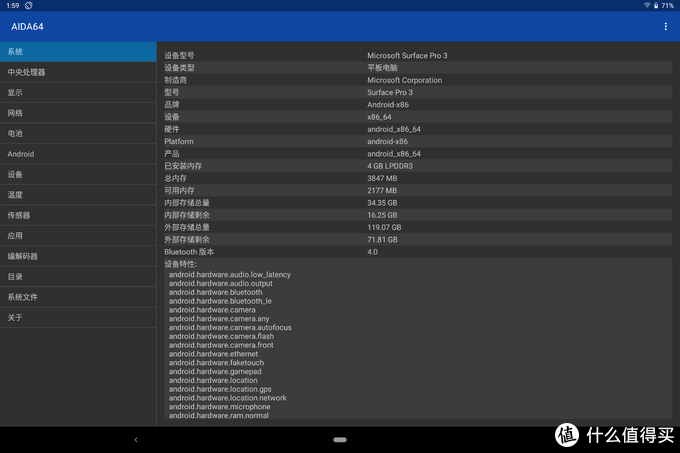The image size is (680, 453).
Task: Click the Bluetooth version value 4.0
Action: 372,252
